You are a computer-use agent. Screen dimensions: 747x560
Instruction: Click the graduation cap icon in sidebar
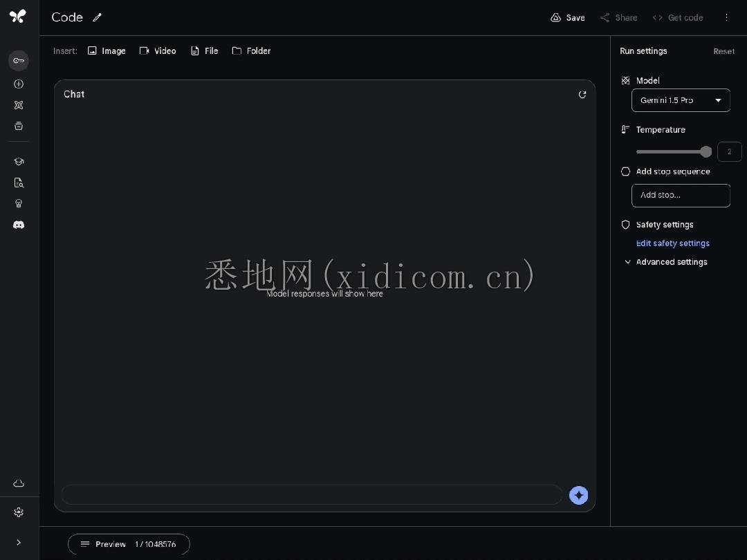[19, 161]
